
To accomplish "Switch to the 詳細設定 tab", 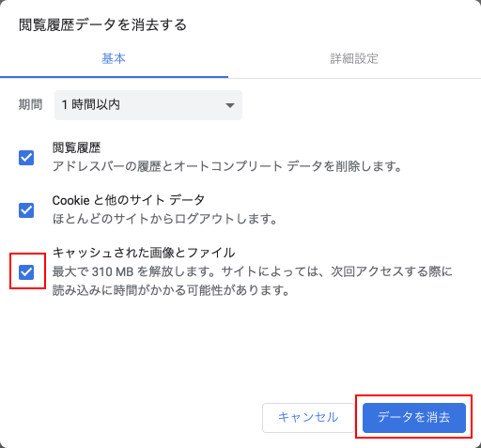I will tap(354, 58).
